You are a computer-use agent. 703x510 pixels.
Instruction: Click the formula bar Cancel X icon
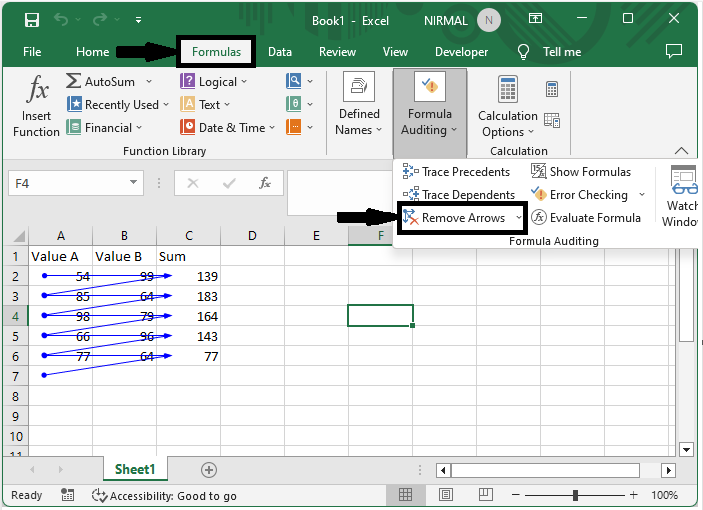[x=193, y=183]
